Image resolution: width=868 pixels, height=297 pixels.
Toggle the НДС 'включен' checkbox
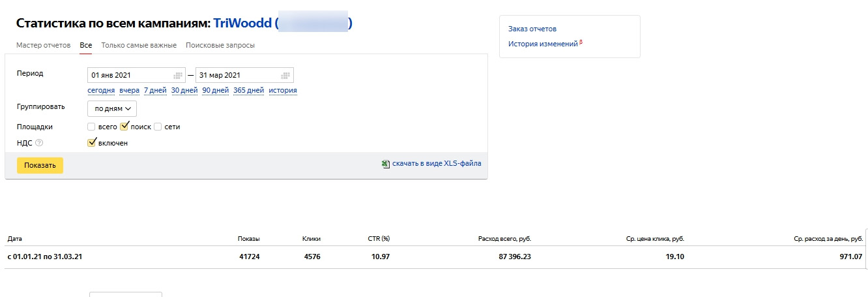pyautogui.click(x=92, y=142)
